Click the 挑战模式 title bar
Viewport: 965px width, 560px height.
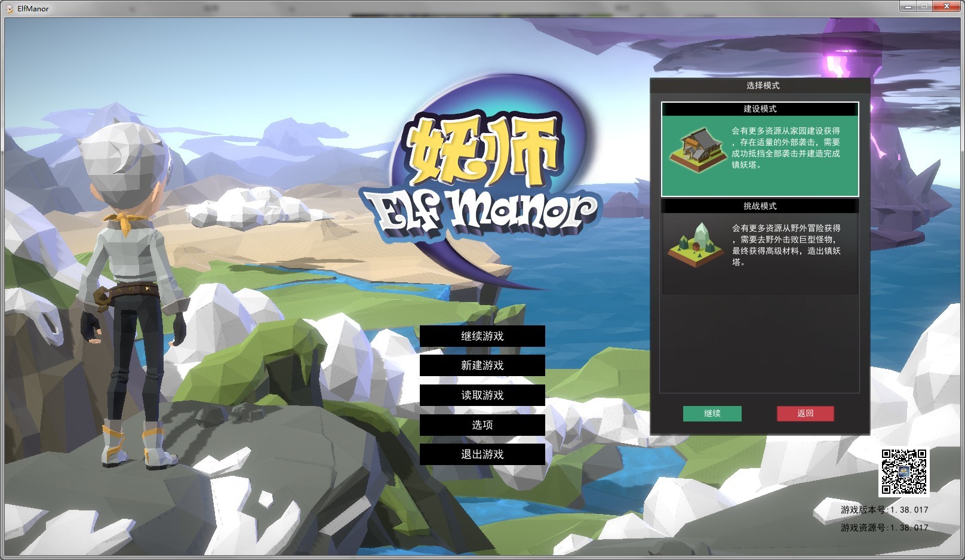coord(760,206)
